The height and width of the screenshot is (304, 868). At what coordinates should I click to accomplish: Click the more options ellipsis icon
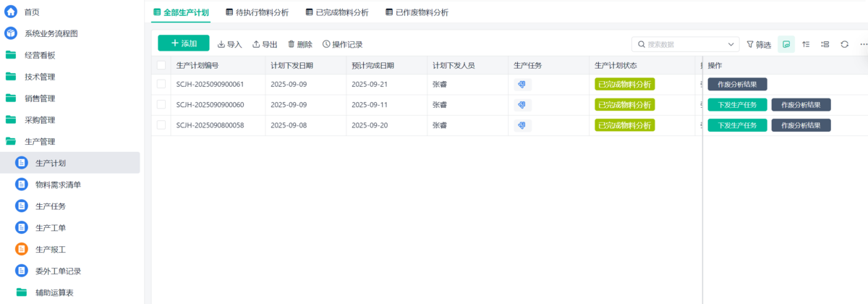coord(863,44)
